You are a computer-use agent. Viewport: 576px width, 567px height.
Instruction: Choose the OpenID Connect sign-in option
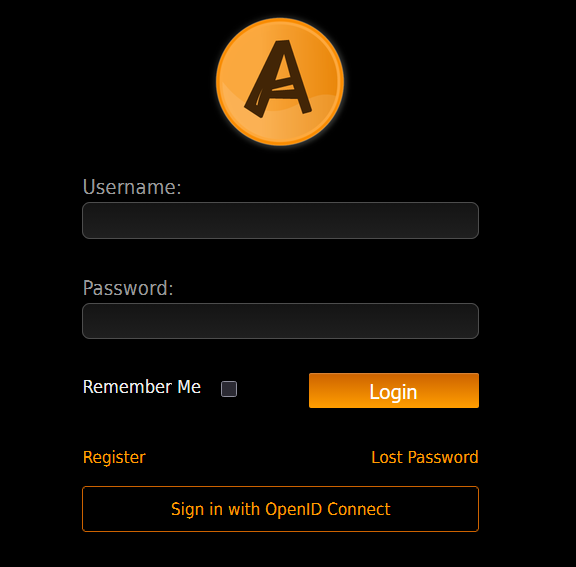pos(280,509)
